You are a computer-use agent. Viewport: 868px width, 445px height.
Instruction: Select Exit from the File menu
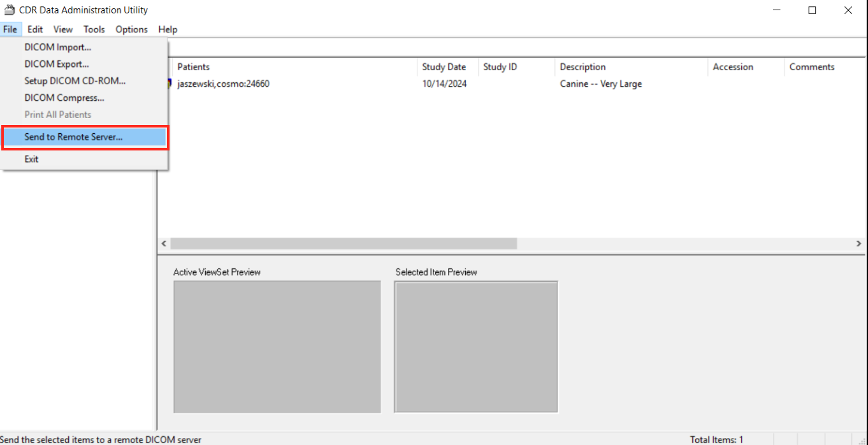click(x=31, y=159)
